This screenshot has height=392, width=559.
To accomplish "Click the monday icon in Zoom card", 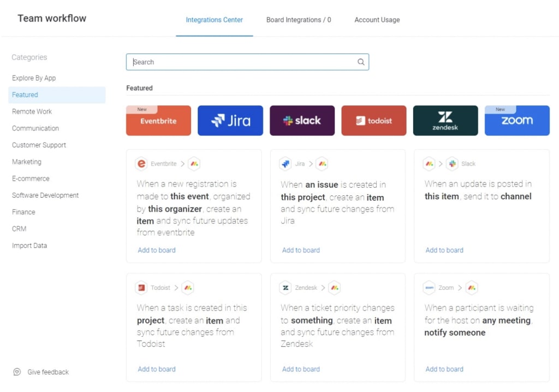I will pos(472,288).
